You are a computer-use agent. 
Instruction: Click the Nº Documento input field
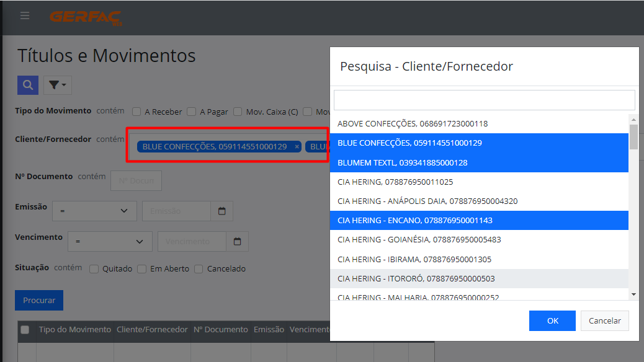click(x=136, y=180)
